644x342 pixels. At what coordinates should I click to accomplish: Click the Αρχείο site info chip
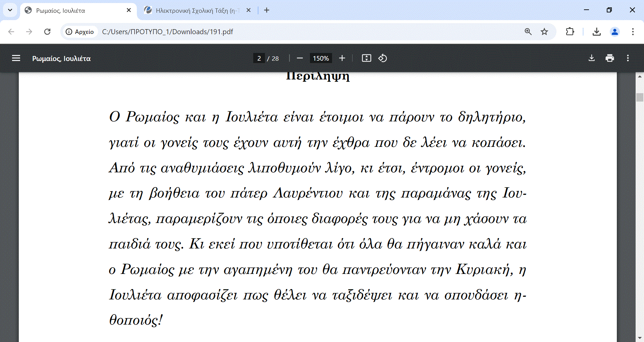coord(80,32)
